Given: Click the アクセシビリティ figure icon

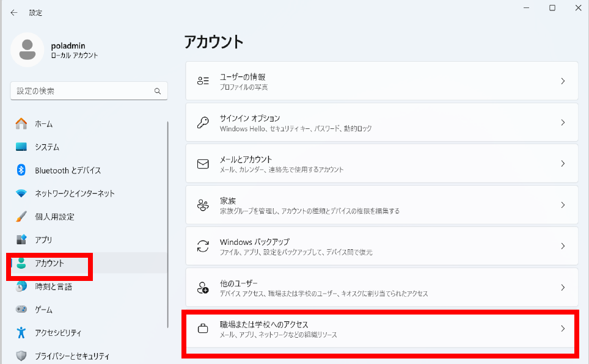Looking at the screenshot, I should pyautogui.click(x=21, y=332).
